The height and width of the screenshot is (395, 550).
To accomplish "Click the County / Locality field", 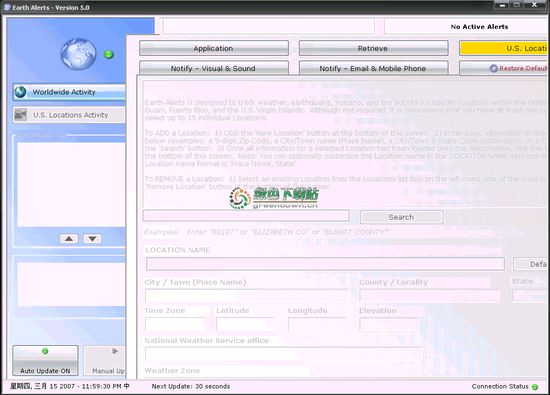I will (x=429, y=296).
